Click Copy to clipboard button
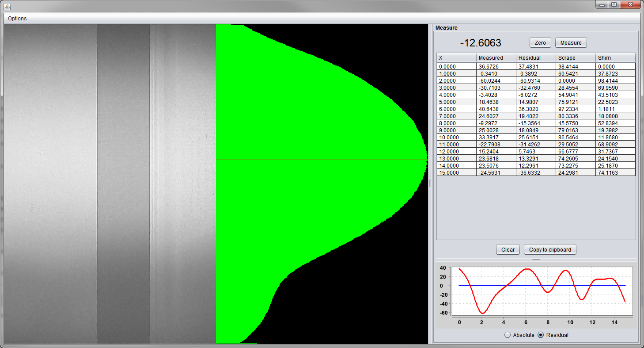 coord(550,250)
